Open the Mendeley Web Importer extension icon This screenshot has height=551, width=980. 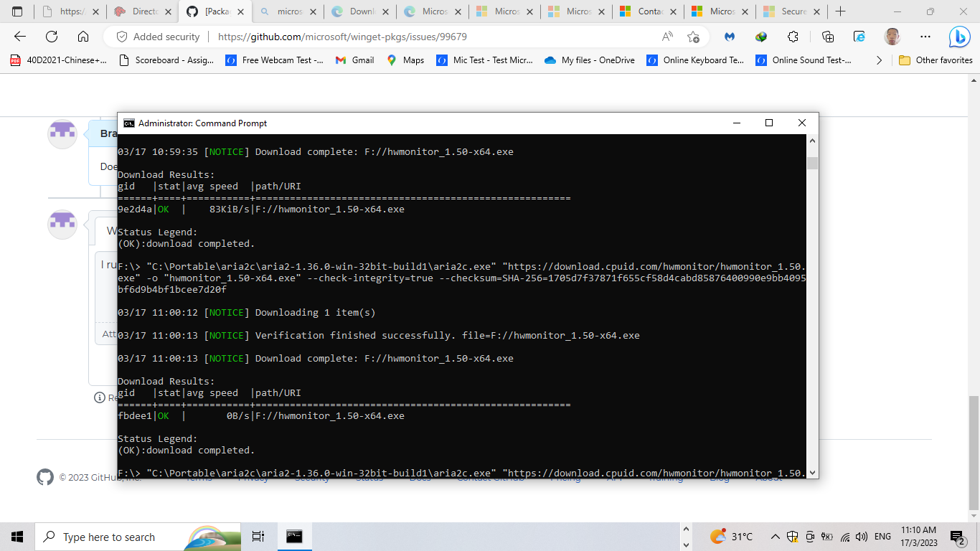(x=731, y=36)
